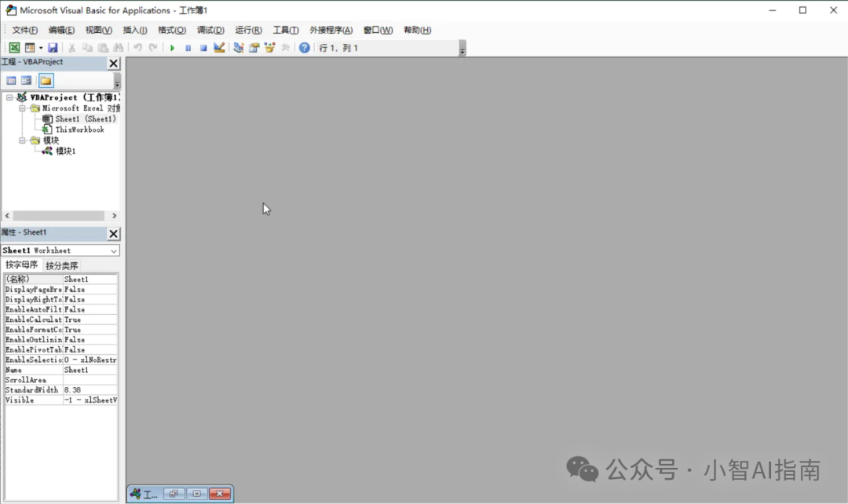Select ThisWorkbook in the project tree
This screenshot has height=504, width=848.
click(x=79, y=130)
